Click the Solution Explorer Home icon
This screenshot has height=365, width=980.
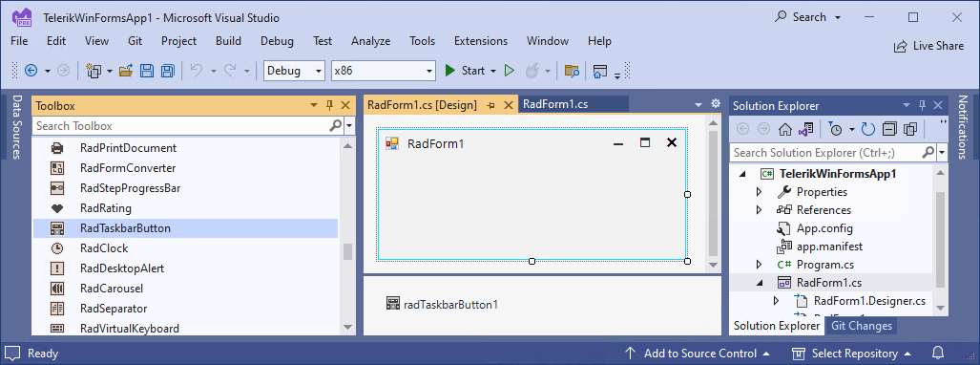(785, 130)
